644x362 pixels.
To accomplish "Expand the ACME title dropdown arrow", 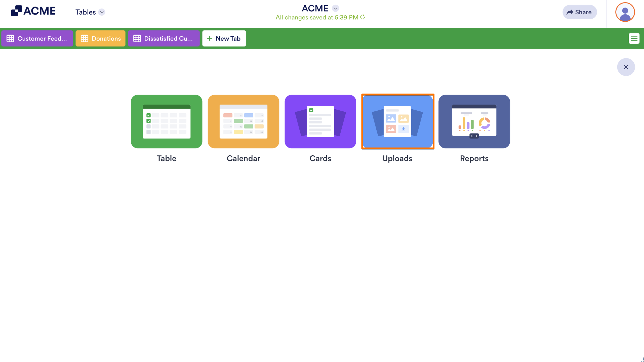I will (x=335, y=8).
